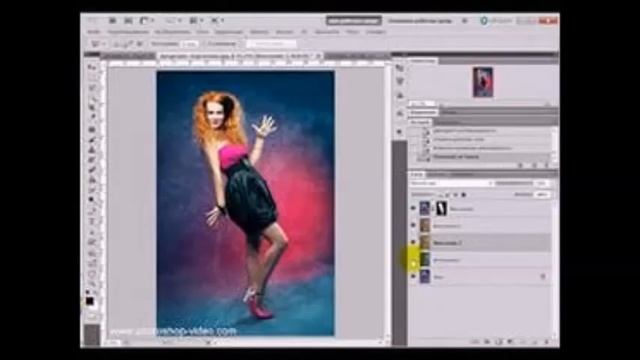Open the Screen Mode dropdown
The width and height of the screenshot is (640, 360).
tap(217, 20)
